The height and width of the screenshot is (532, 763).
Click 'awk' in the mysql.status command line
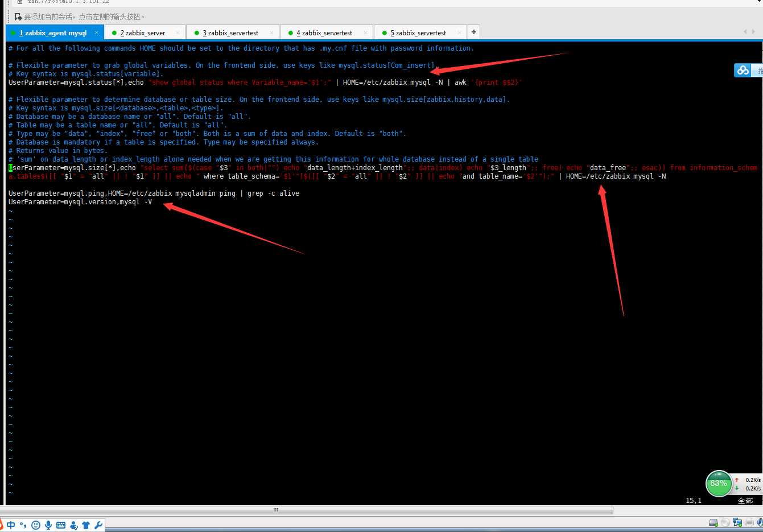460,83
